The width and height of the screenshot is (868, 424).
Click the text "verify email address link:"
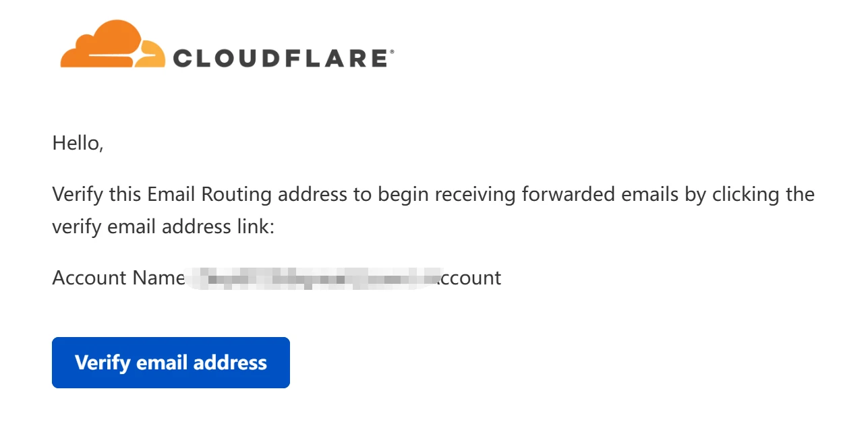tap(163, 226)
